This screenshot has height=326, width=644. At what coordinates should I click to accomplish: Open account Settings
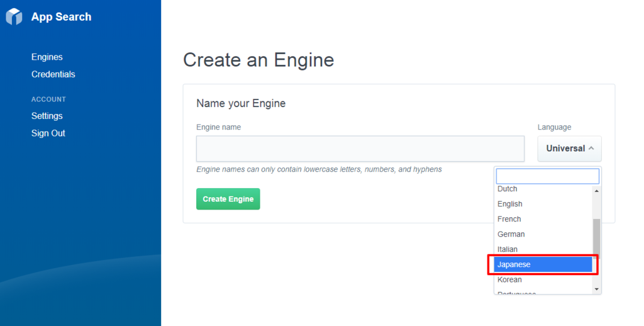[47, 116]
